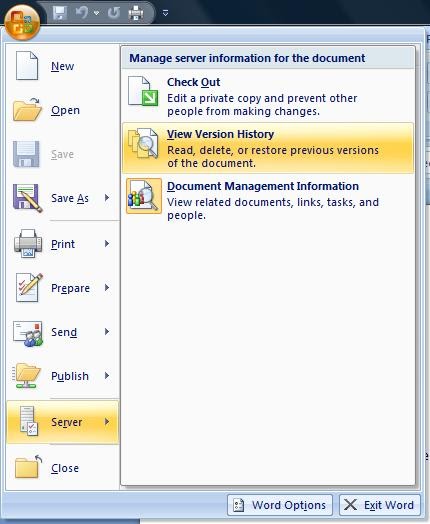Click the Exit Word button
The width and height of the screenshot is (430, 524).
[380, 505]
